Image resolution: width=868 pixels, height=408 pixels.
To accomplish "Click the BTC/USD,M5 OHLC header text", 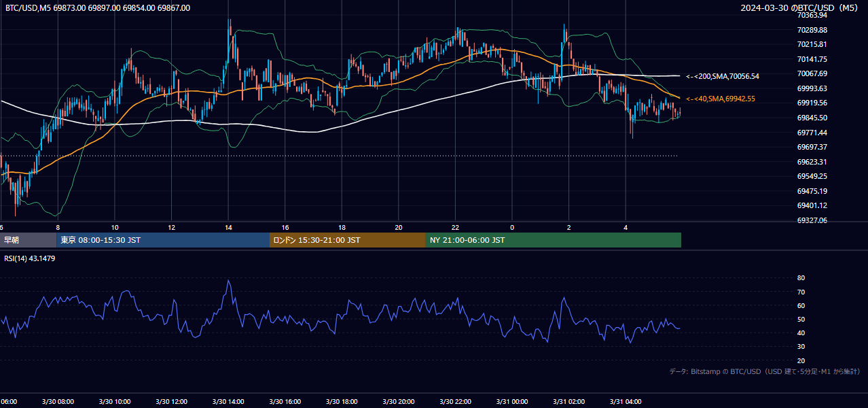I will pyautogui.click(x=98, y=8).
